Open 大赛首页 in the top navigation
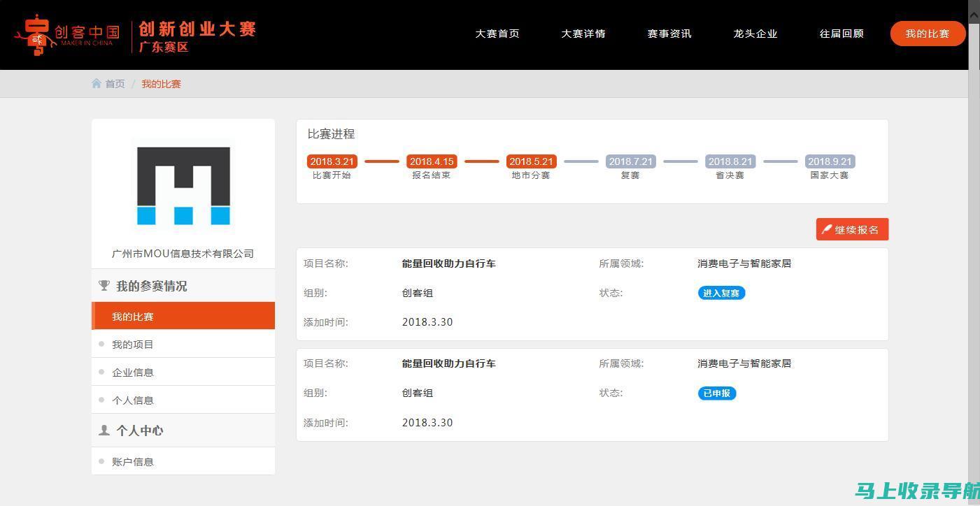Screen dimensions: 980x506 (497, 34)
